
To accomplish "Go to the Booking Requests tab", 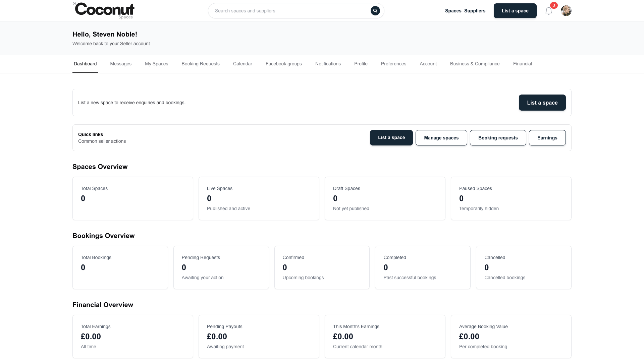I will pyautogui.click(x=201, y=64).
